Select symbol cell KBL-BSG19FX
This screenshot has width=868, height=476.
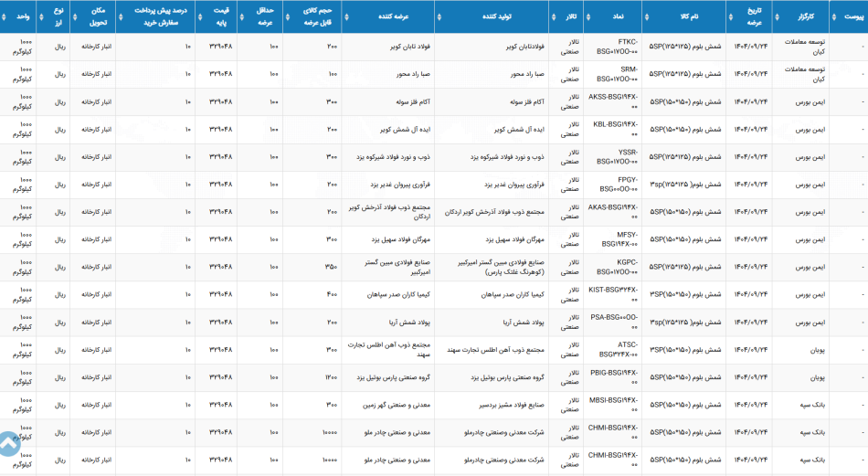tap(615, 130)
